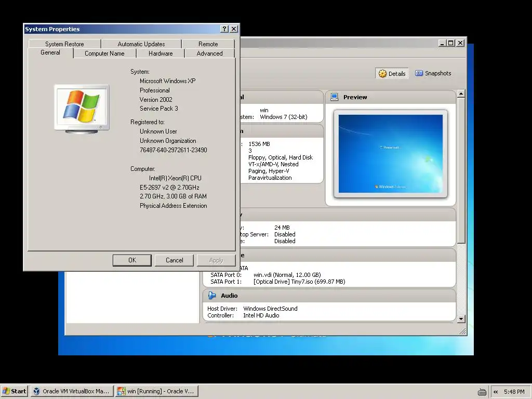Open the Computer Name tab
Image resolution: width=532 pixels, height=399 pixels.
pyautogui.click(x=104, y=54)
